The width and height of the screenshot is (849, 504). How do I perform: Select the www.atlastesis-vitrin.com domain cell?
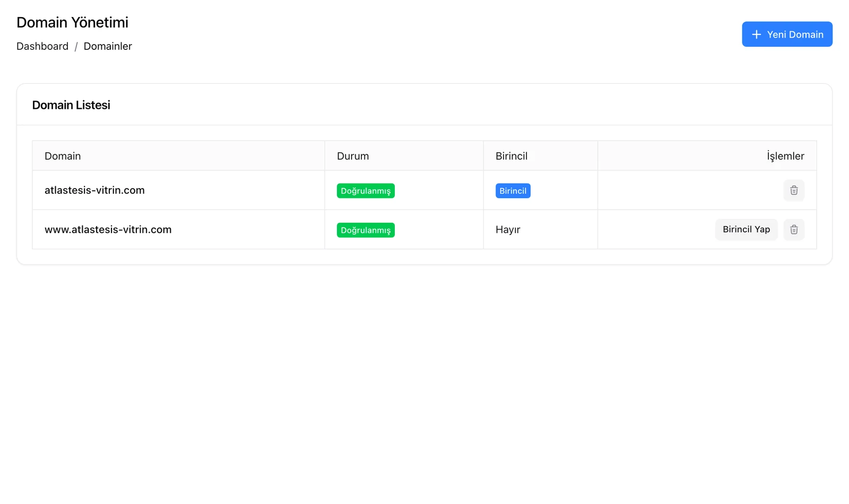tap(178, 230)
